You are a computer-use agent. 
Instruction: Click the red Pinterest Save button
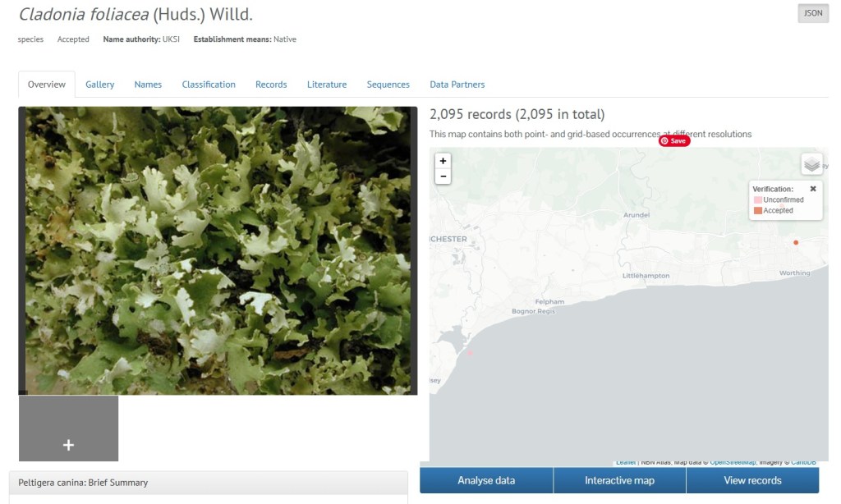pos(674,140)
